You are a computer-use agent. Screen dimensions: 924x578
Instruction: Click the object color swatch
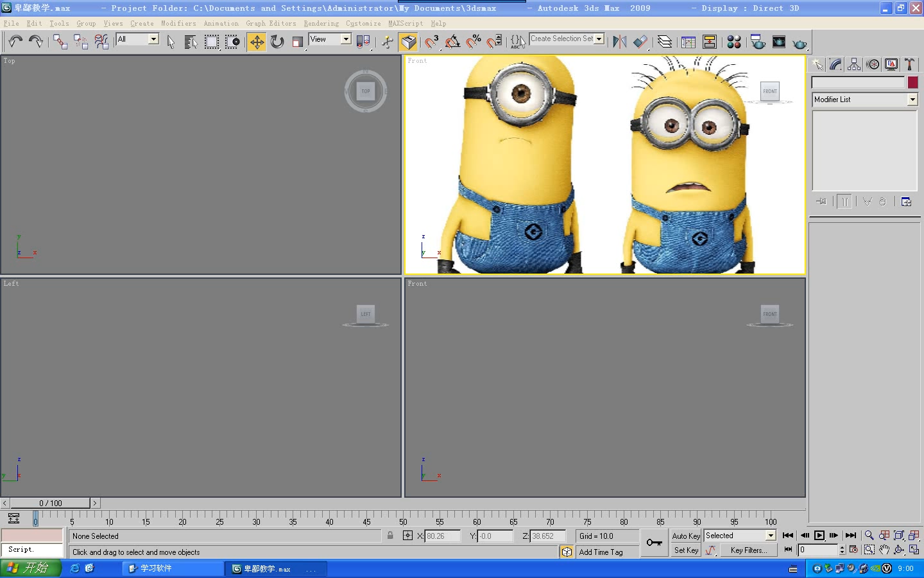click(912, 82)
